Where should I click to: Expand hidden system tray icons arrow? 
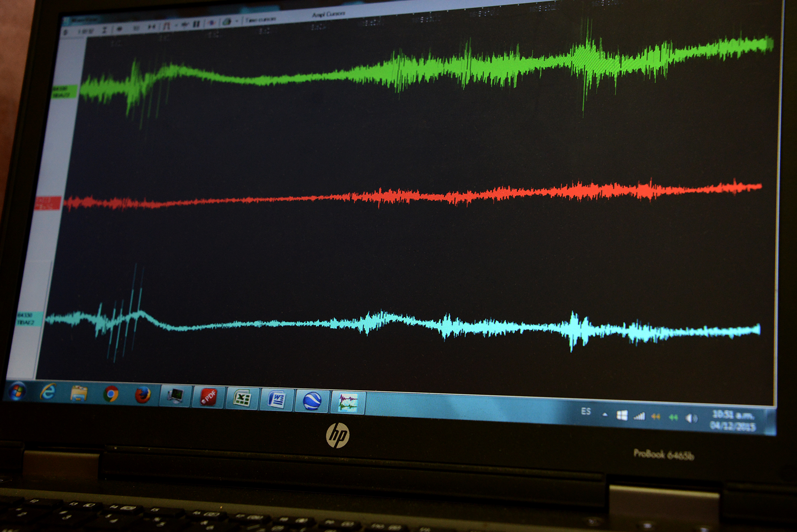(x=605, y=415)
